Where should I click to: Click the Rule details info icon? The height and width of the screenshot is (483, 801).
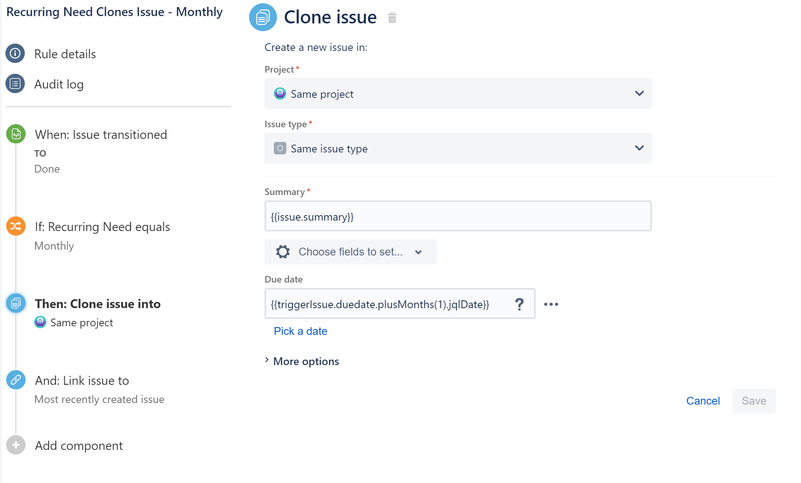[15, 53]
